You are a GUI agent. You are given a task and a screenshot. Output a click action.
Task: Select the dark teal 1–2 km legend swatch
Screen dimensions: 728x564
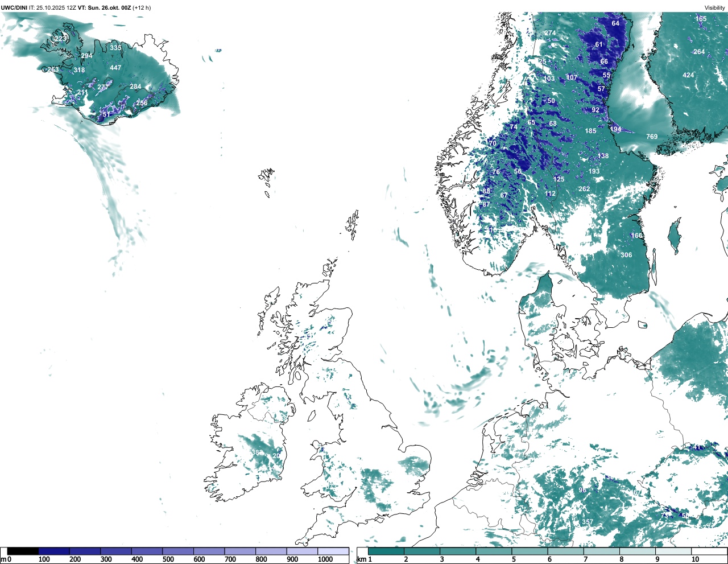pos(386,551)
